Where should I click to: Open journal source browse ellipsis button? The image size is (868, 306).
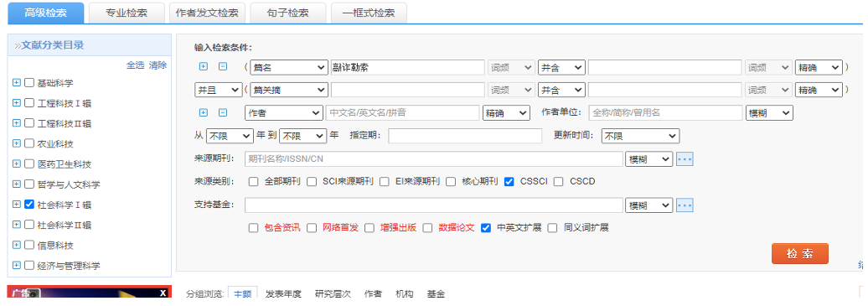685,159
